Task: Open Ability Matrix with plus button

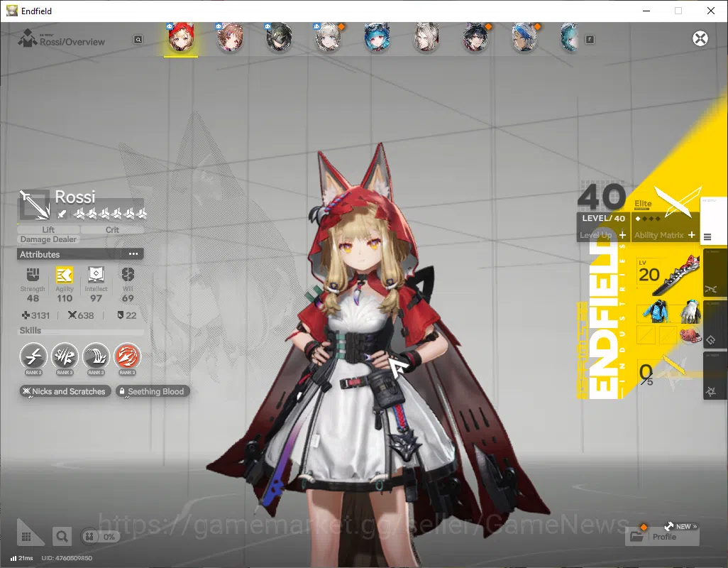Action: click(692, 235)
